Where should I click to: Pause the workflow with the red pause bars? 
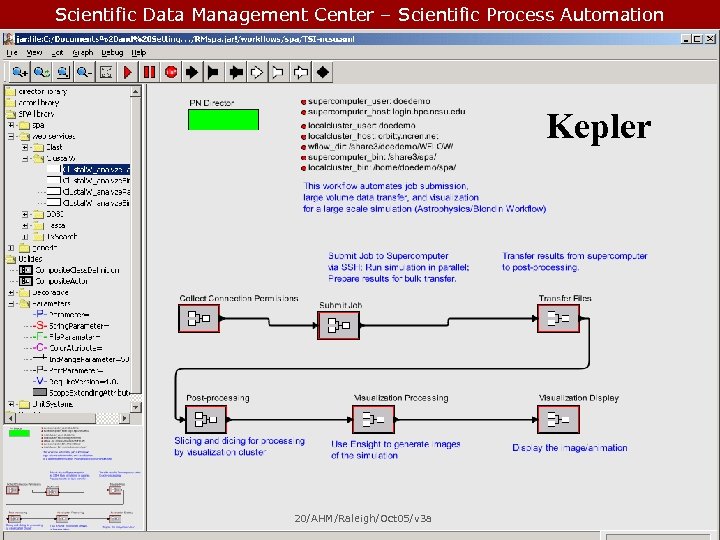pos(149,72)
